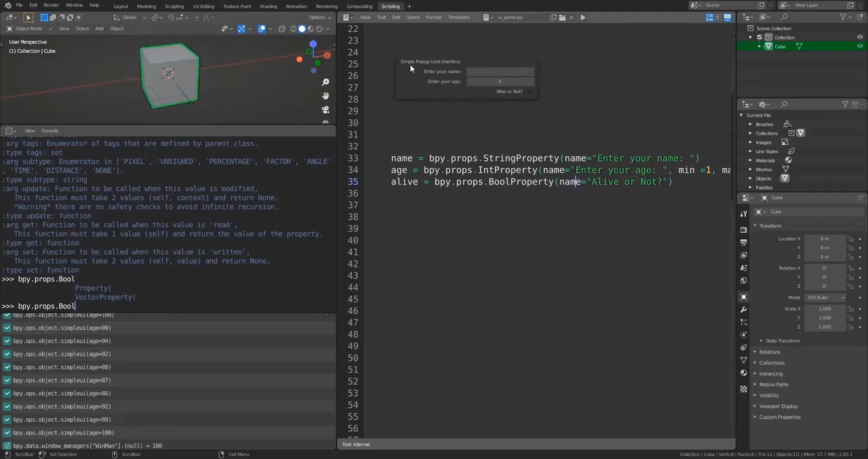Open the Physics properties tab

click(x=744, y=335)
